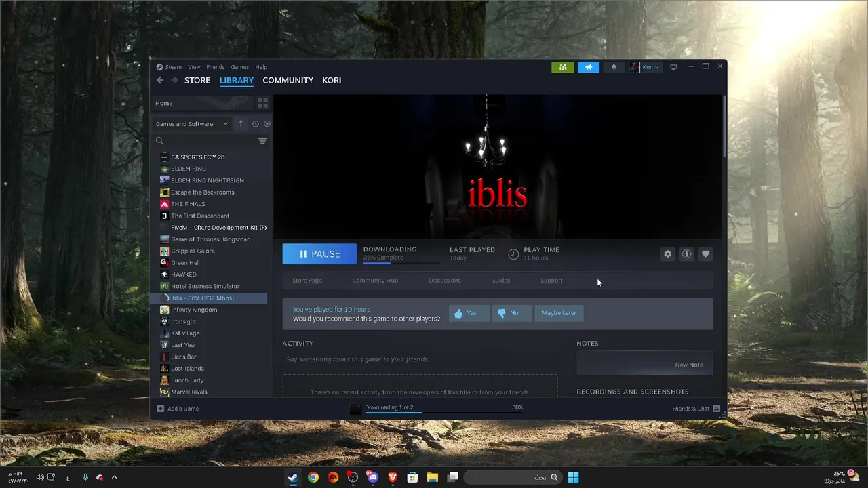
Task: Add iblis to favorites heart icon
Action: [x=706, y=253]
